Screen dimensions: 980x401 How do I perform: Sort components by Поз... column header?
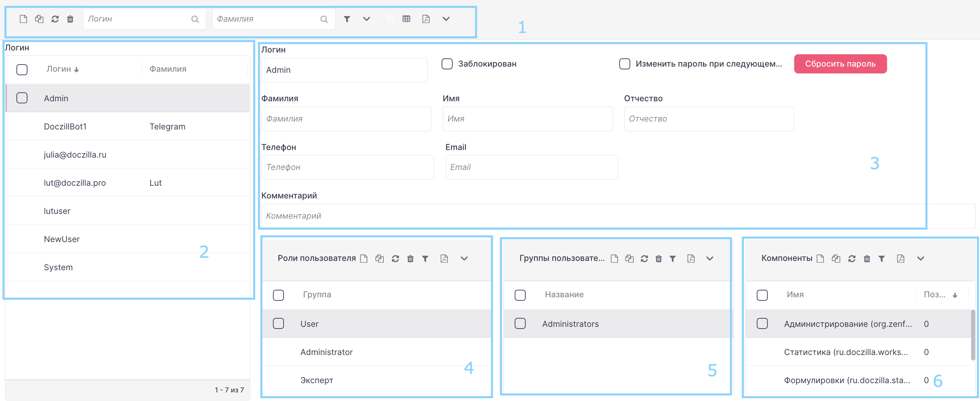click(941, 294)
